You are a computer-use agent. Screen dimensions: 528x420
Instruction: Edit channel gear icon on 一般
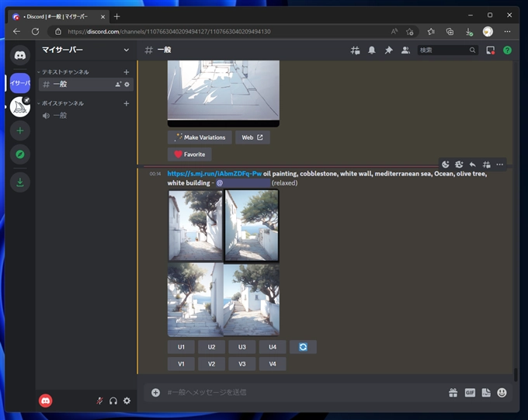click(x=127, y=84)
